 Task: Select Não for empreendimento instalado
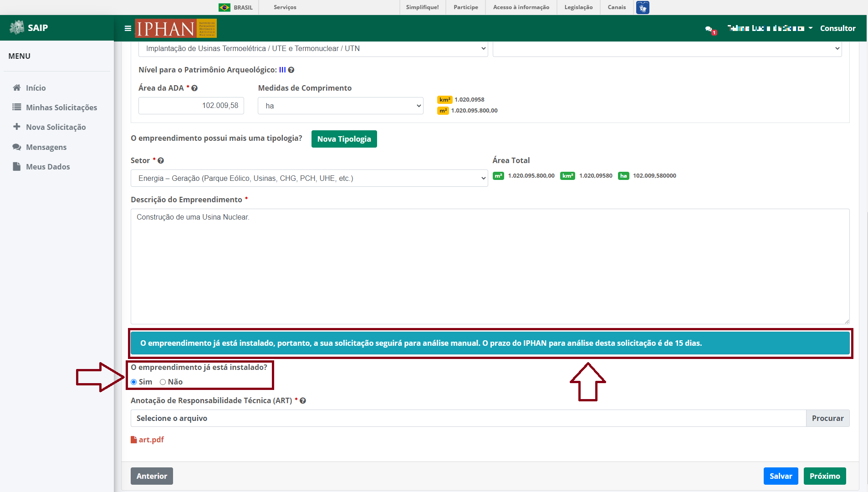point(163,382)
